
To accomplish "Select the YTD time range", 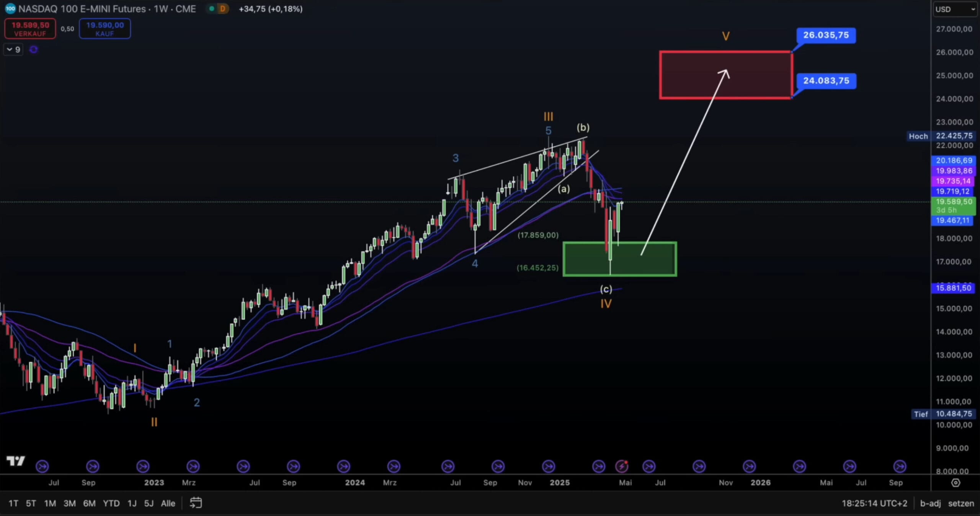I will (x=111, y=503).
